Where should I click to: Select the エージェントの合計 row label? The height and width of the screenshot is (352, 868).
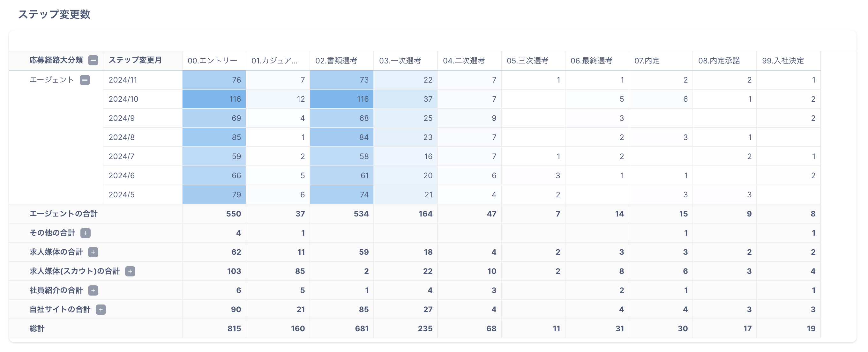64,214
